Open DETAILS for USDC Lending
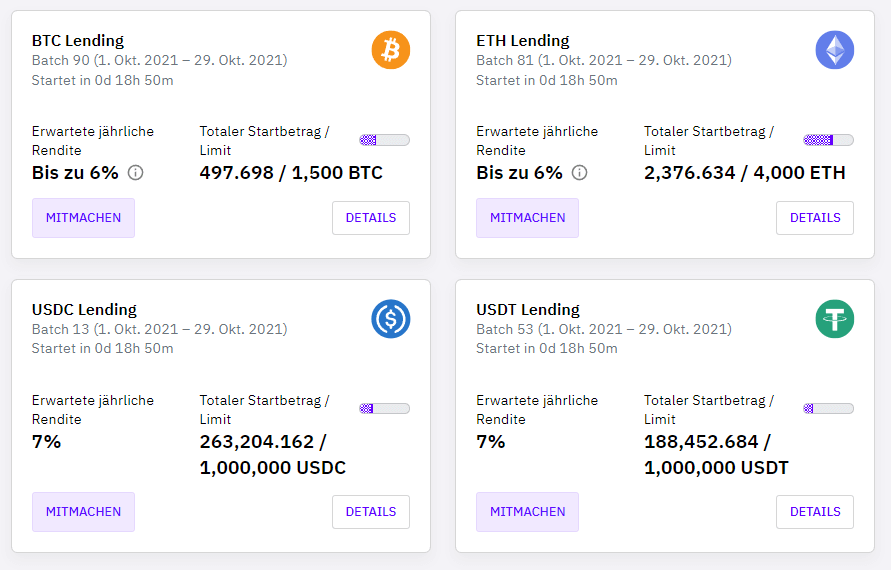The width and height of the screenshot is (891, 570). [371, 511]
